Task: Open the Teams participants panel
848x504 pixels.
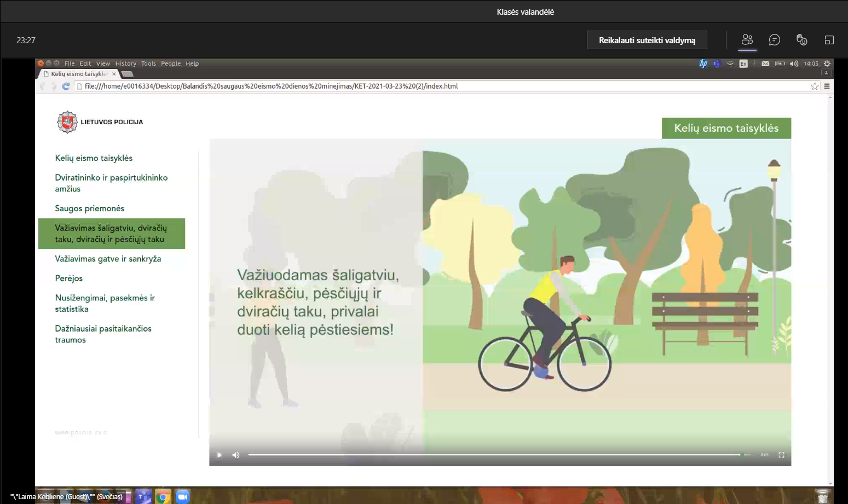Action: tap(747, 39)
